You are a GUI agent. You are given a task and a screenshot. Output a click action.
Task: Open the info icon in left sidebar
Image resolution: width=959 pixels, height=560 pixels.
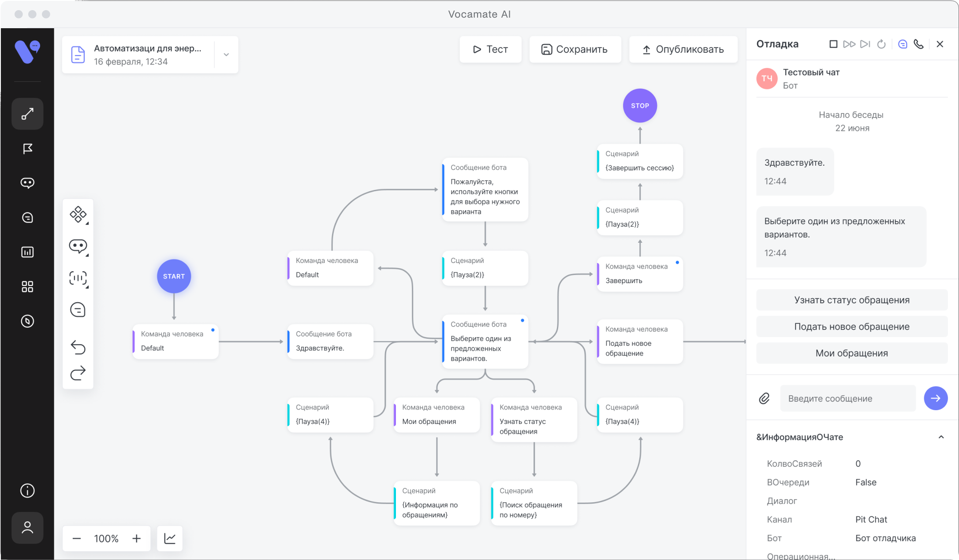coord(27,490)
